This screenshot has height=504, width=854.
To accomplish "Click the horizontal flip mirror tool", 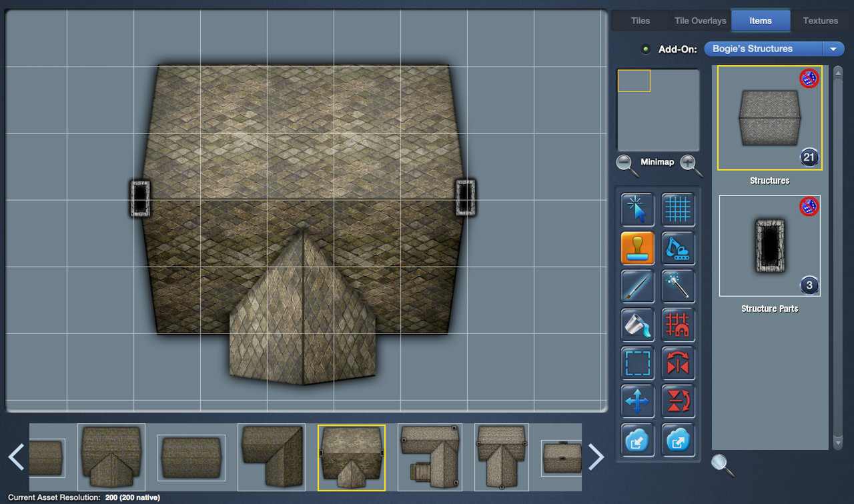I will point(678,363).
